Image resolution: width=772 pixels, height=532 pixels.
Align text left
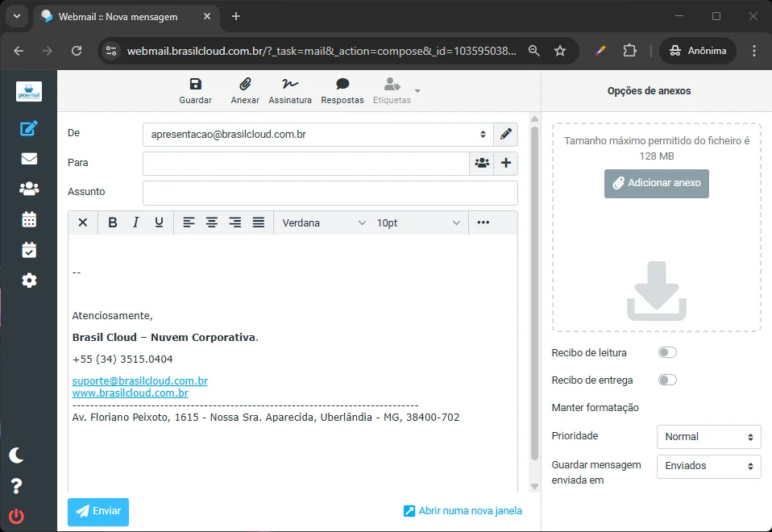(x=189, y=222)
